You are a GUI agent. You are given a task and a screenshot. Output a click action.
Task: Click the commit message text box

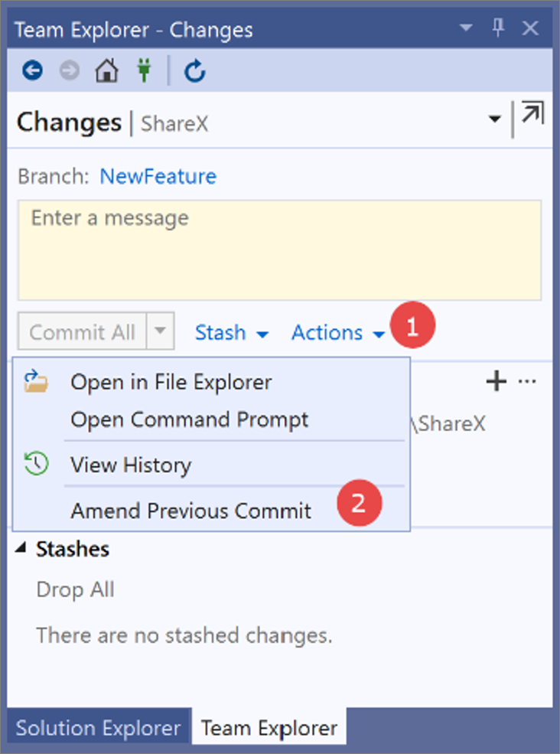[x=279, y=250]
